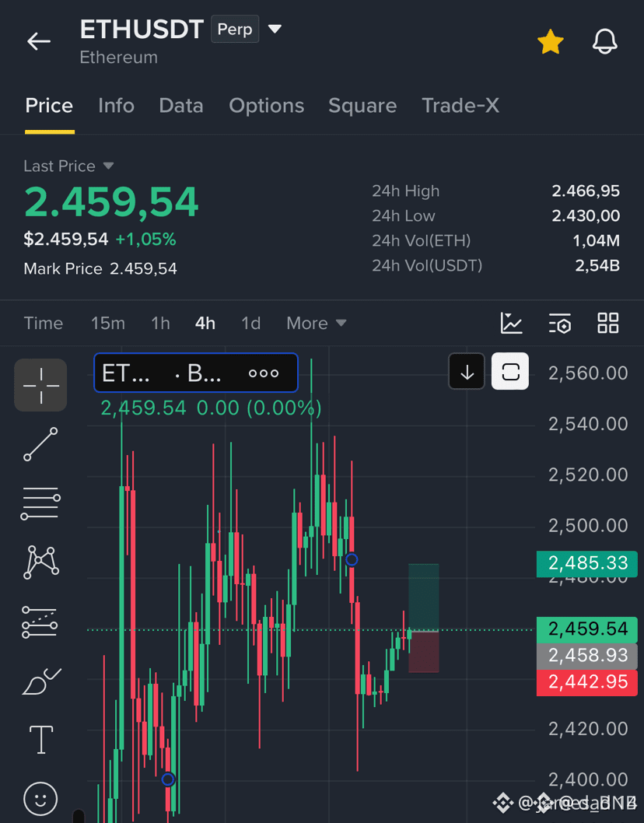Toggle fullscreen with the white frame button
The height and width of the screenshot is (823, 644).
510,372
